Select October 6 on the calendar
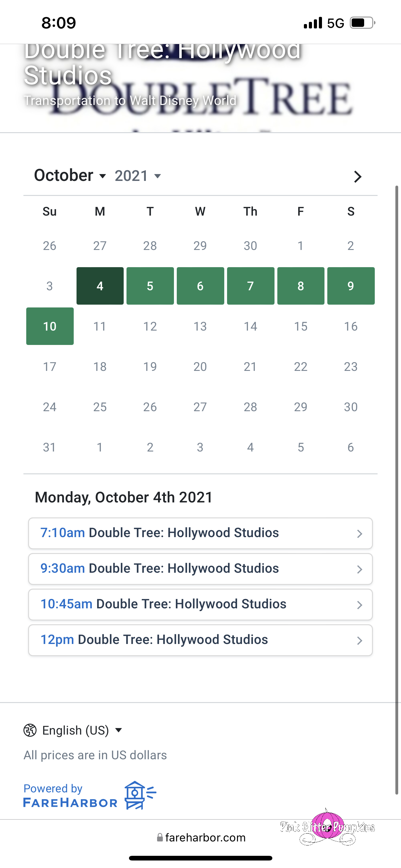401x868 pixels. pos(200,286)
